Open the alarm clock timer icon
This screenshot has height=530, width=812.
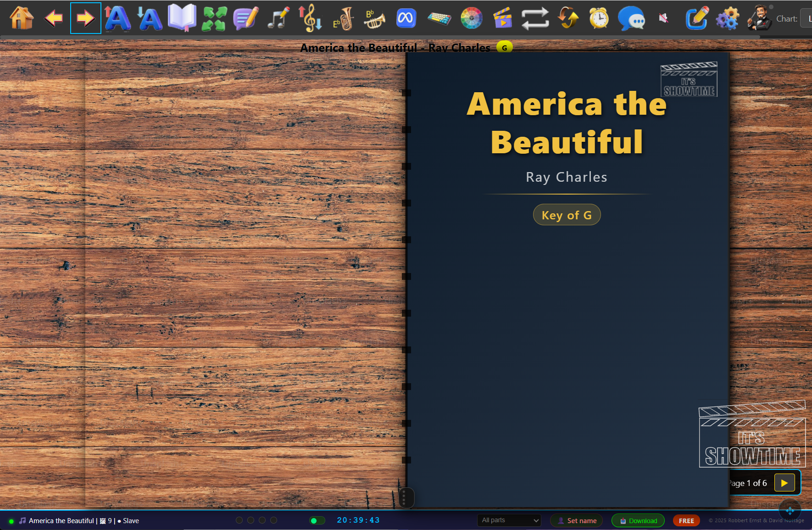599,18
